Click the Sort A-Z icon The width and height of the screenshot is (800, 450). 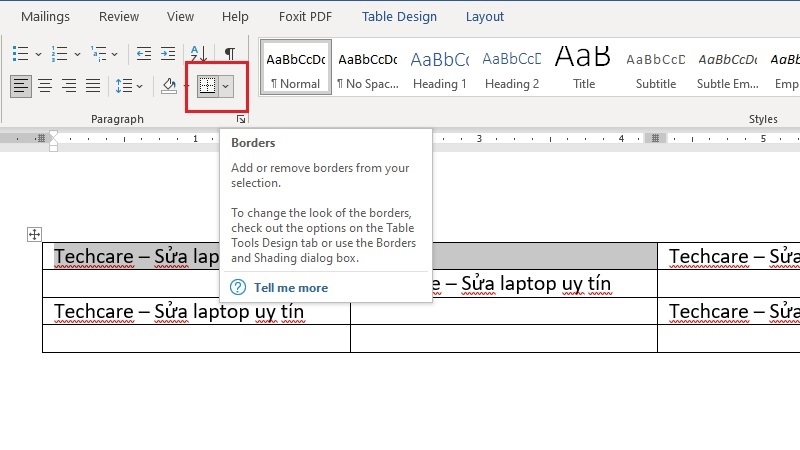(198, 53)
